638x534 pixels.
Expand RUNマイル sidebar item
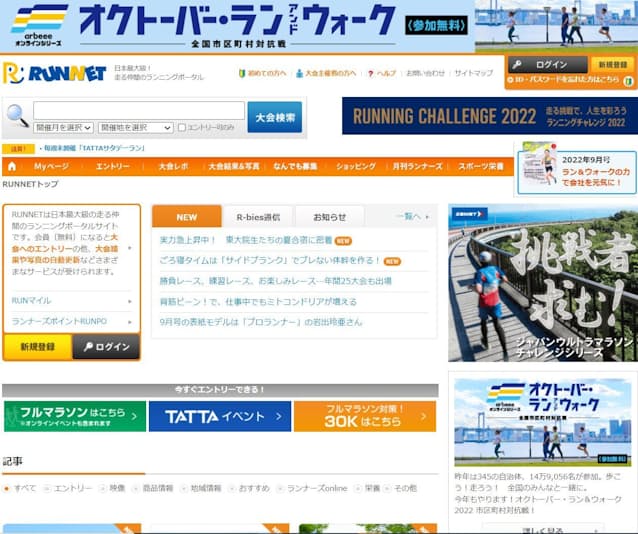[x=72, y=301]
